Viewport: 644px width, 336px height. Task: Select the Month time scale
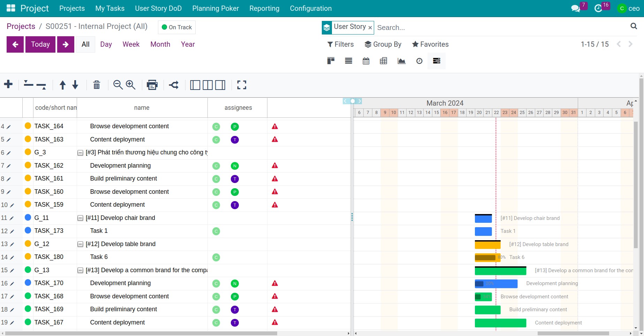coord(160,44)
